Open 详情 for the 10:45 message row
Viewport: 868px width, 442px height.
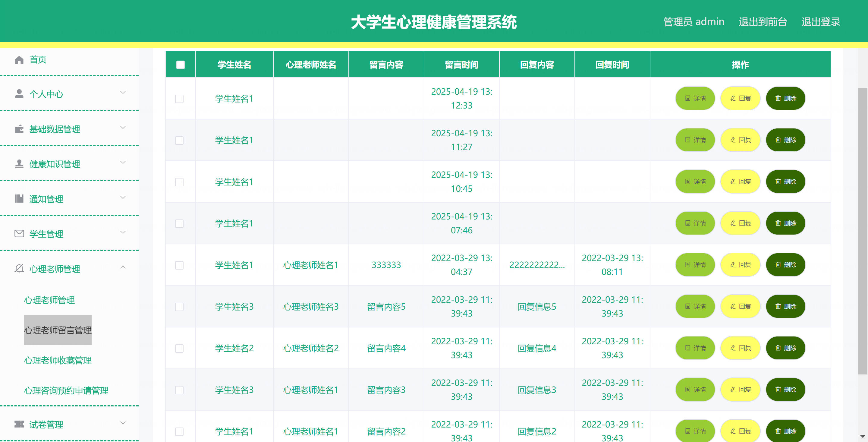tap(695, 182)
